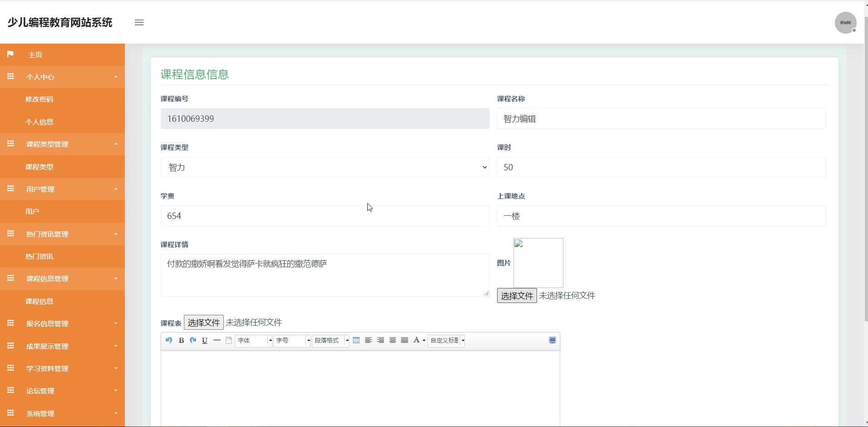Viewport: 868px width, 427px height.
Task: Collapse the 热门资讯管理 menu arrow
Action: 116,234
